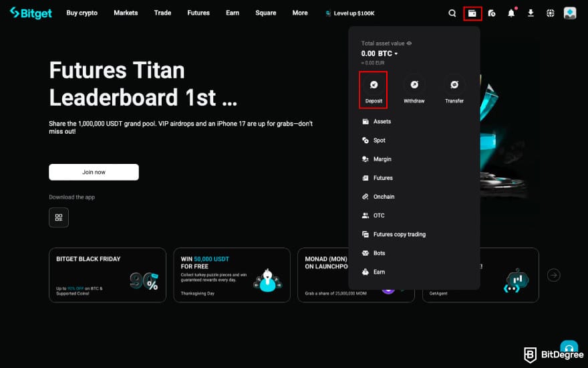This screenshot has height=368, width=588.
Task: Select Futures copy trading entry
Action: click(399, 234)
